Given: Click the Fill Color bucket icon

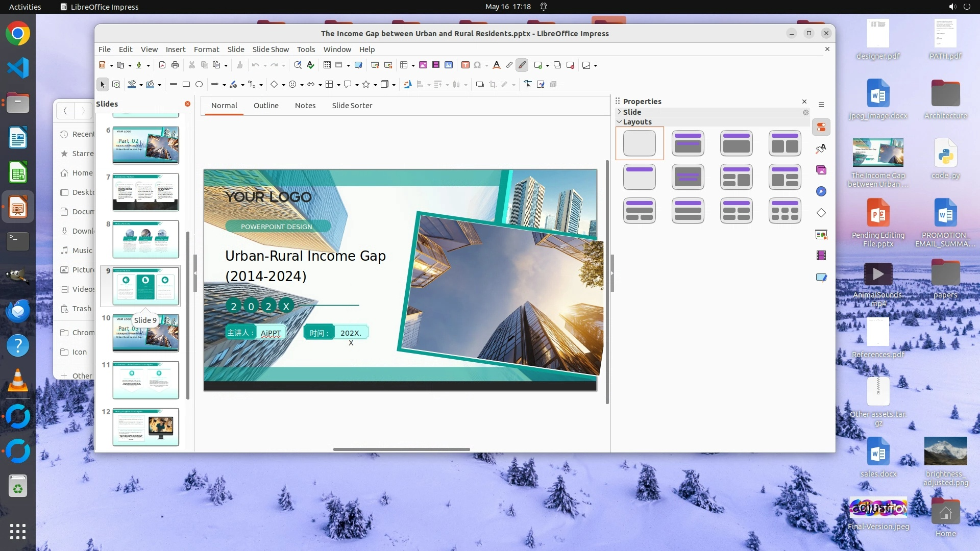Looking at the screenshot, I should click(150, 85).
